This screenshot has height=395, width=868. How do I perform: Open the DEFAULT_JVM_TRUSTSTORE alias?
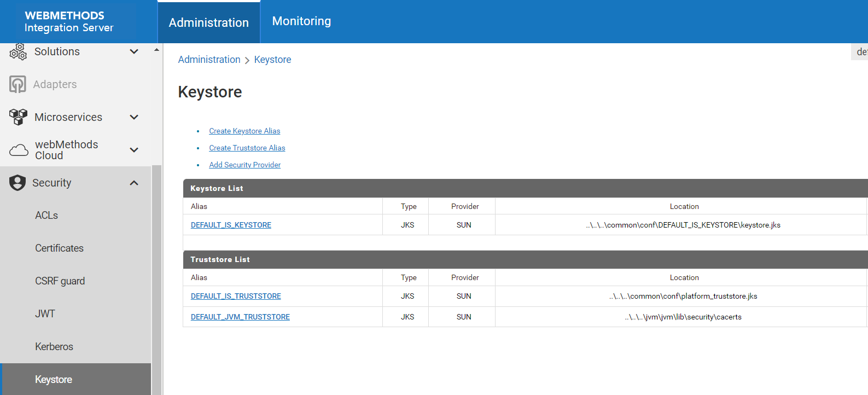[x=240, y=317]
